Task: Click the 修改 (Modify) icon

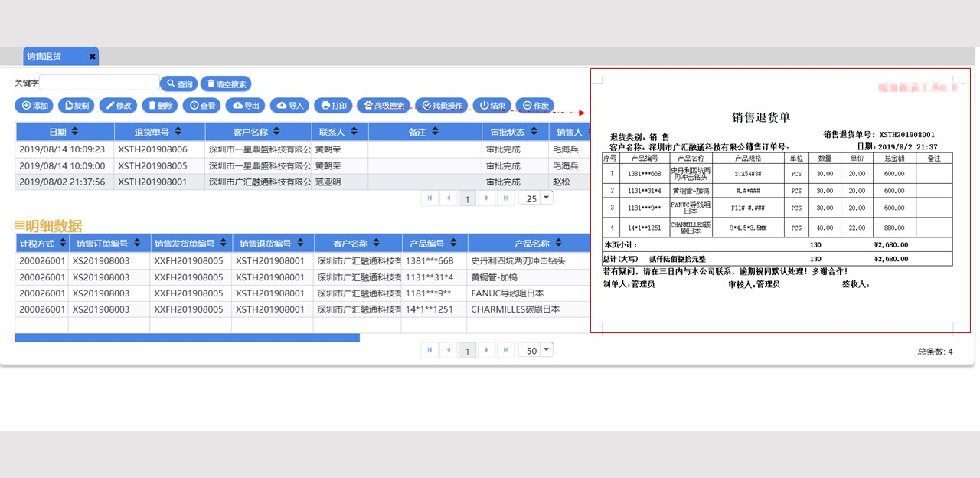Action: (116, 106)
